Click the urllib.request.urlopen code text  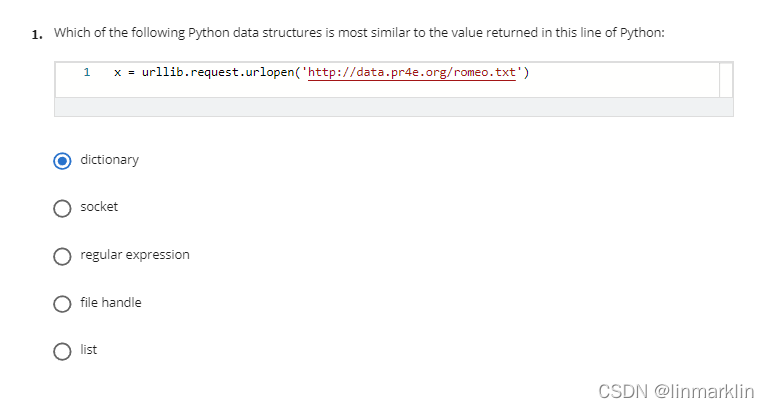[218, 73]
